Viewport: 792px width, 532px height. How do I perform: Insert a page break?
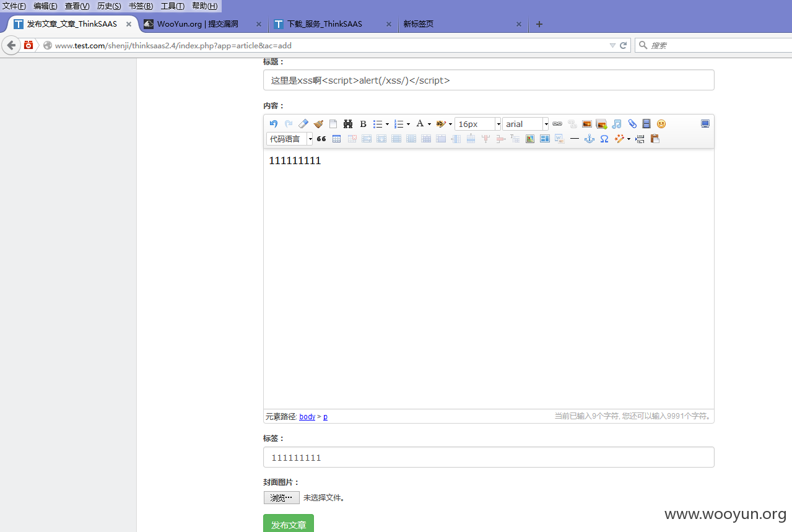click(640, 139)
